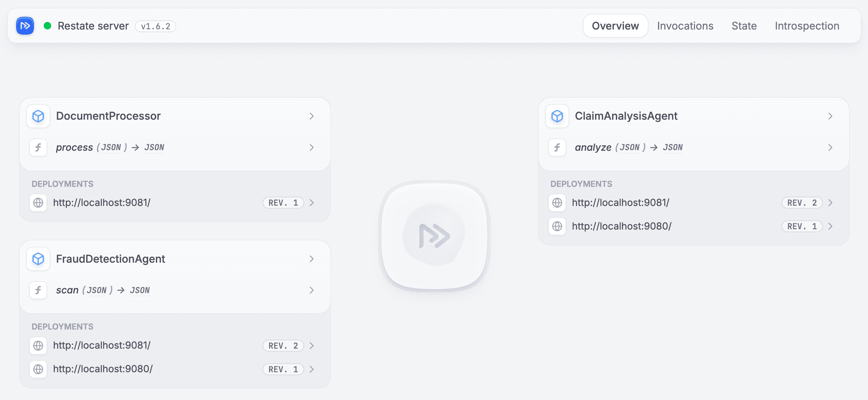
Task: Click the ClaimAnalysisAgent cube icon
Action: point(557,116)
